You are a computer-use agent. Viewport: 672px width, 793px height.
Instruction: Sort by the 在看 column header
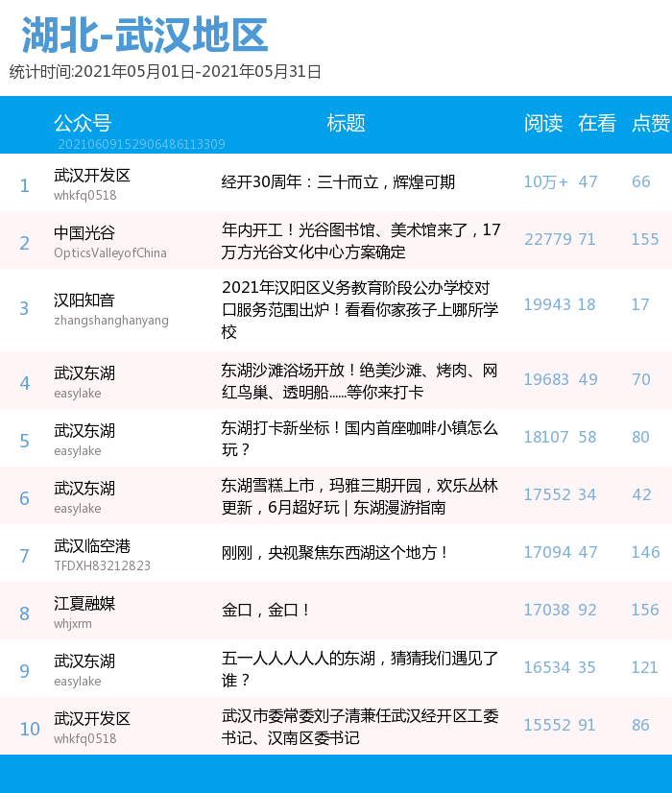pyautogui.click(x=596, y=123)
